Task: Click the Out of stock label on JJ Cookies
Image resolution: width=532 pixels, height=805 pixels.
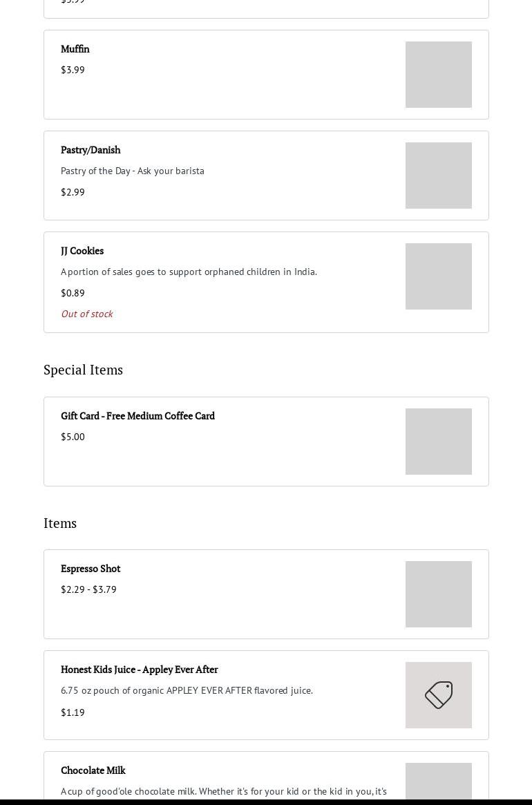Action: click(x=86, y=314)
